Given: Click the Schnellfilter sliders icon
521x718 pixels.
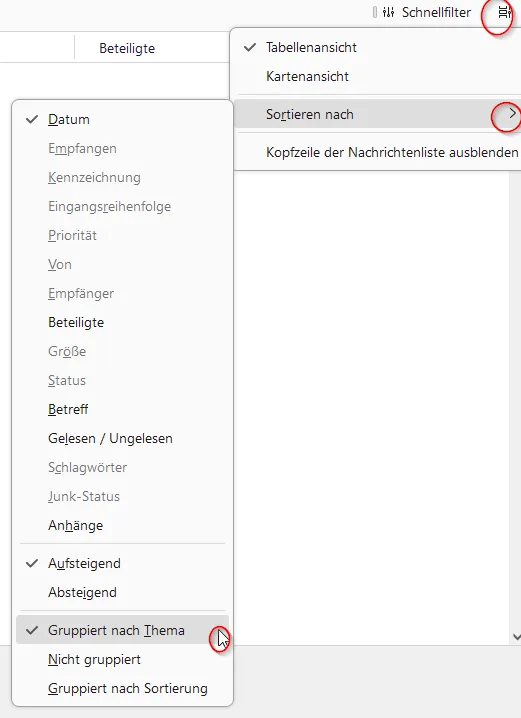Looking at the screenshot, I should [388, 12].
